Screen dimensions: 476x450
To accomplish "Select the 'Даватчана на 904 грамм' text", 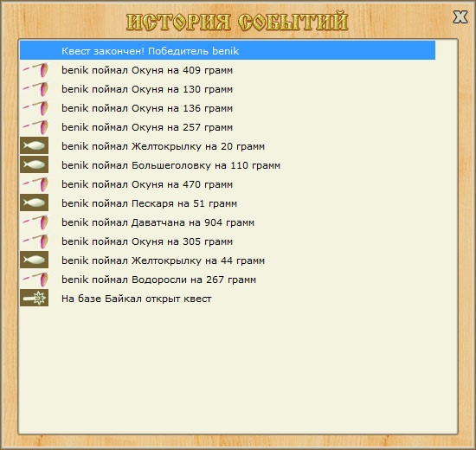I will coord(193,222).
